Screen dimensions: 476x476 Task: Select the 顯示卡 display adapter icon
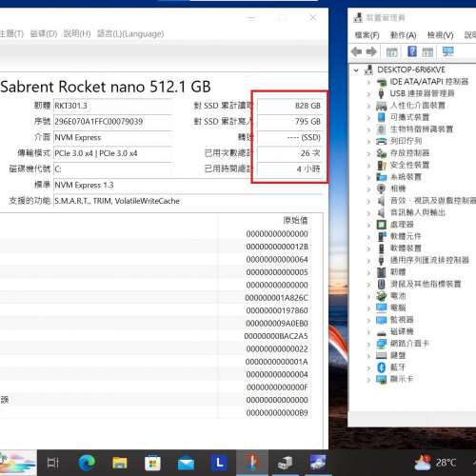click(381, 379)
